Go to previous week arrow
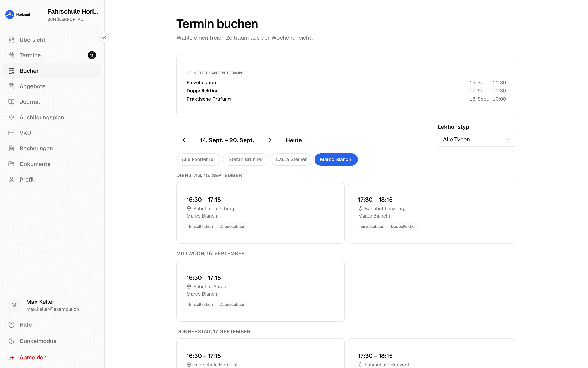Image resolution: width=588 pixels, height=368 pixels. [184, 140]
